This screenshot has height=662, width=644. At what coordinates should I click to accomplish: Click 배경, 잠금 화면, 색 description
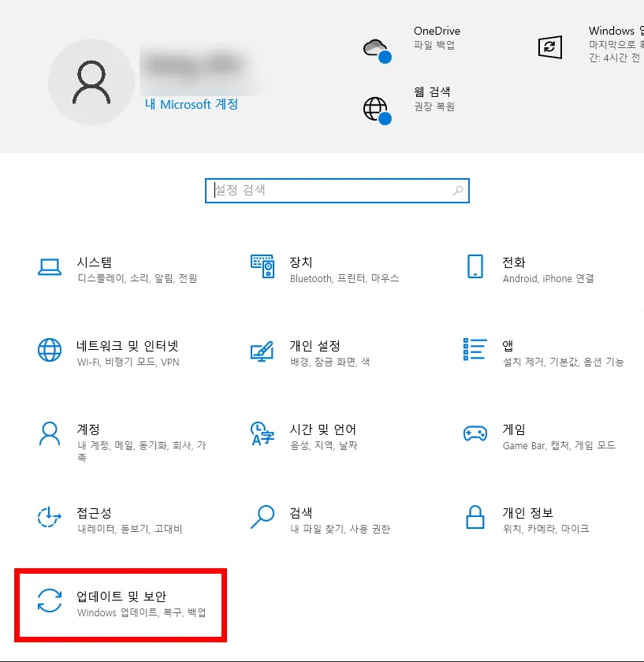pos(330,362)
